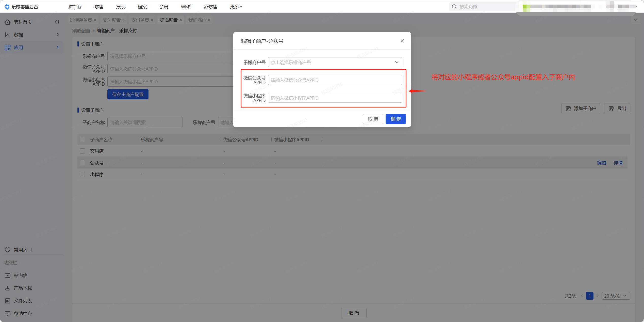Open the tab list chevron at far right
Image resolution: width=644 pixels, height=322 pixels.
coord(636,20)
